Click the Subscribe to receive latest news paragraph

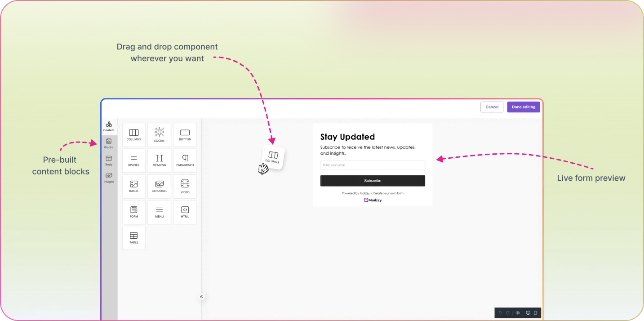[368, 150]
